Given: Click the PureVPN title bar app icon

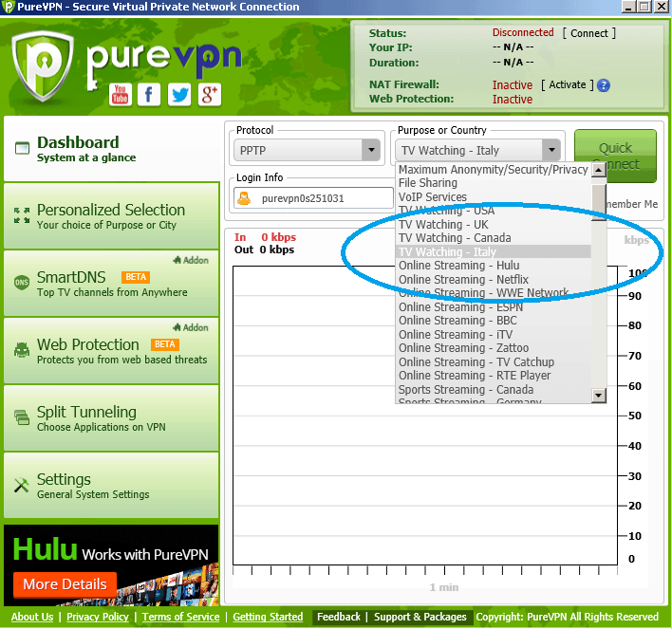Looking at the screenshot, I should [x=8, y=7].
